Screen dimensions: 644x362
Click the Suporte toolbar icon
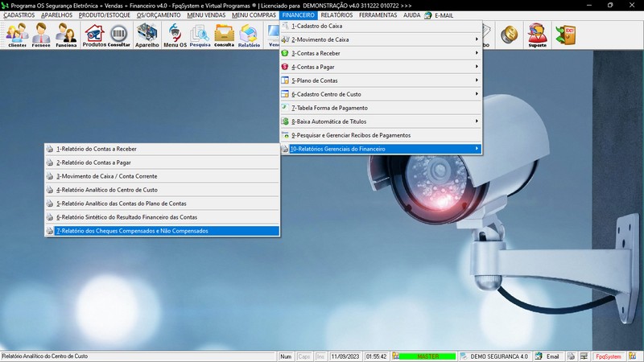pos(537,35)
